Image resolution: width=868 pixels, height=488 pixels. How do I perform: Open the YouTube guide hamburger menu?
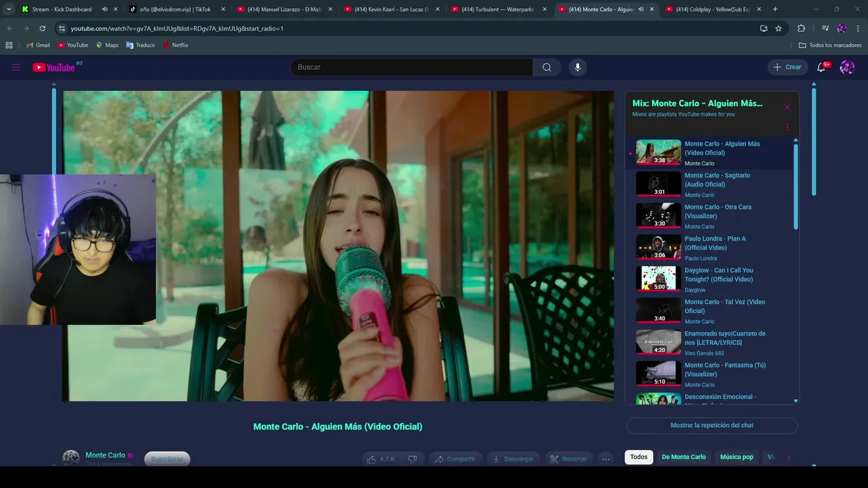[x=16, y=67]
